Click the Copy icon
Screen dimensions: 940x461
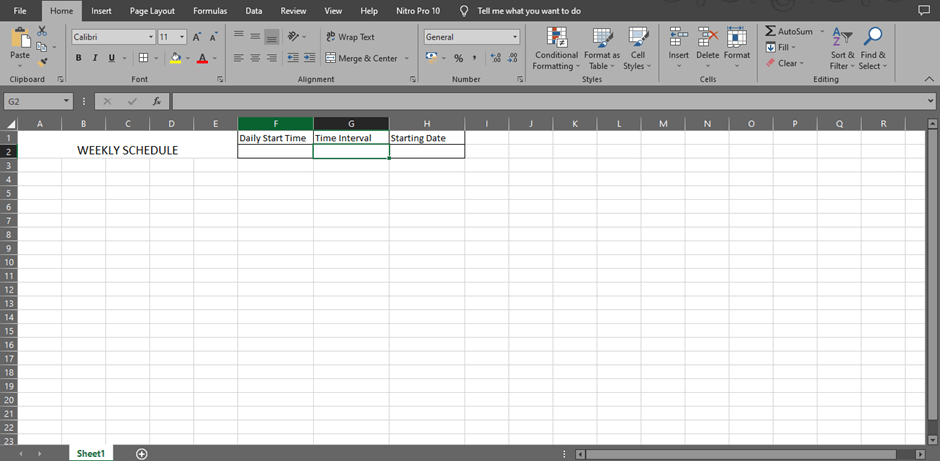(x=41, y=47)
